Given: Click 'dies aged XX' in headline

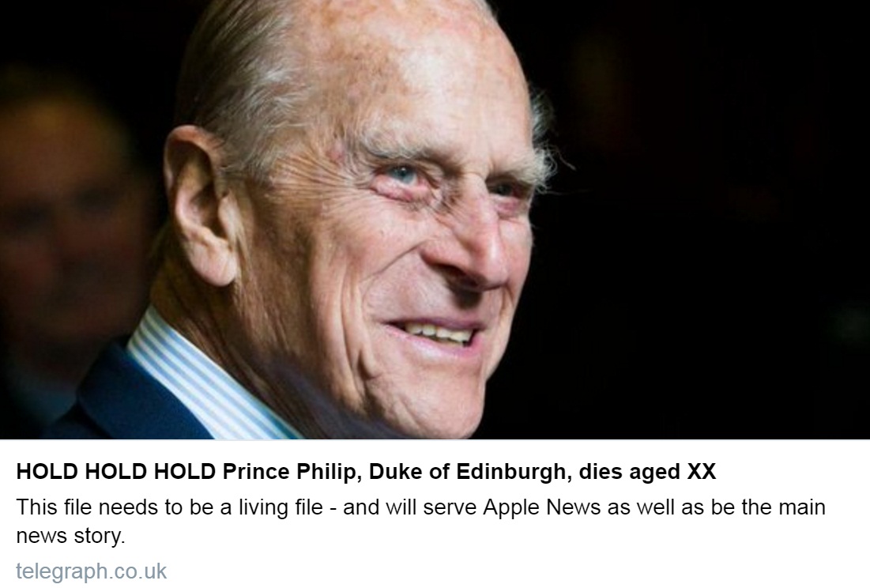Looking at the screenshot, I should tap(647, 472).
